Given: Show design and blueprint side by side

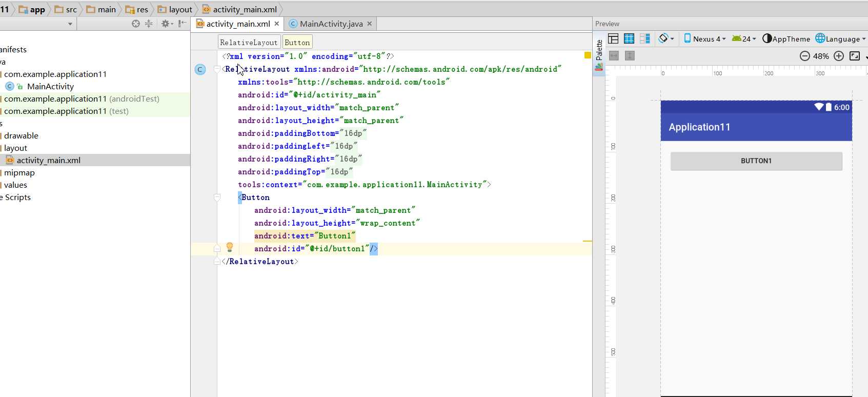Looking at the screenshot, I should pyautogui.click(x=645, y=38).
